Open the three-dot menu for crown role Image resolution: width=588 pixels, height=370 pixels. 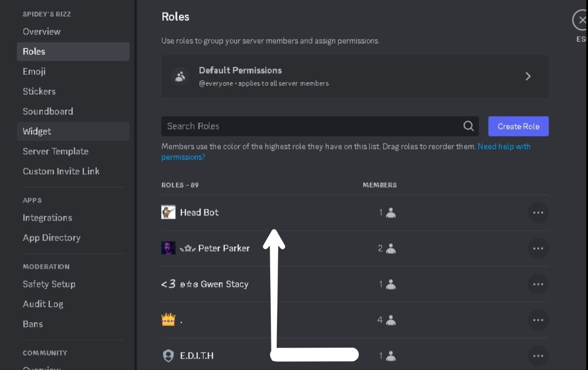pyautogui.click(x=538, y=320)
